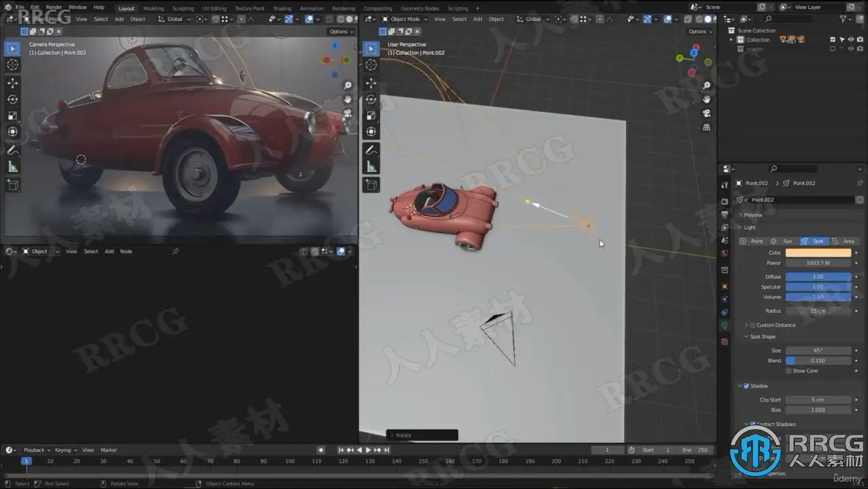Image resolution: width=868 pixels, height=489 pixels.
Task: Toggle the Collection exclude checkbox in outliner
Action: (x=833, y=39)
